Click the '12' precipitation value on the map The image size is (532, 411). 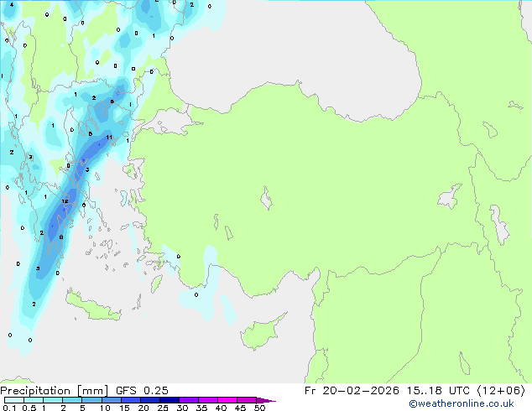65,201
